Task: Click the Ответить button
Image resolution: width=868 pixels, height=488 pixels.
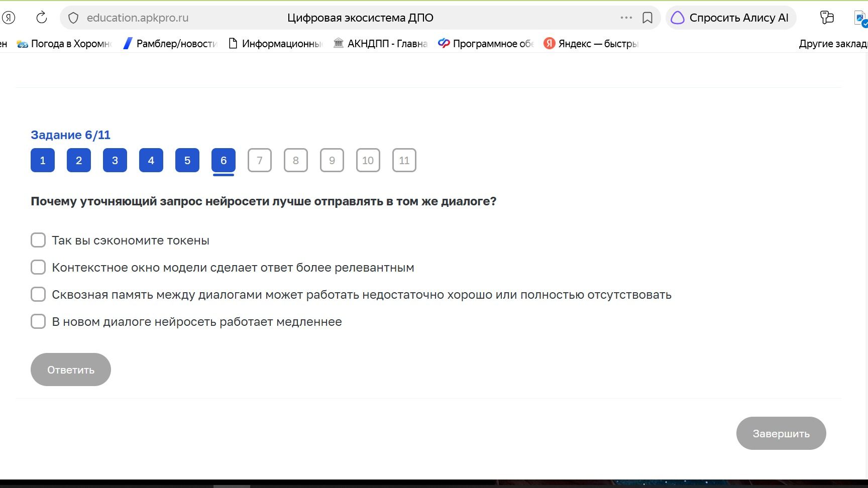Action: [71, 370]
